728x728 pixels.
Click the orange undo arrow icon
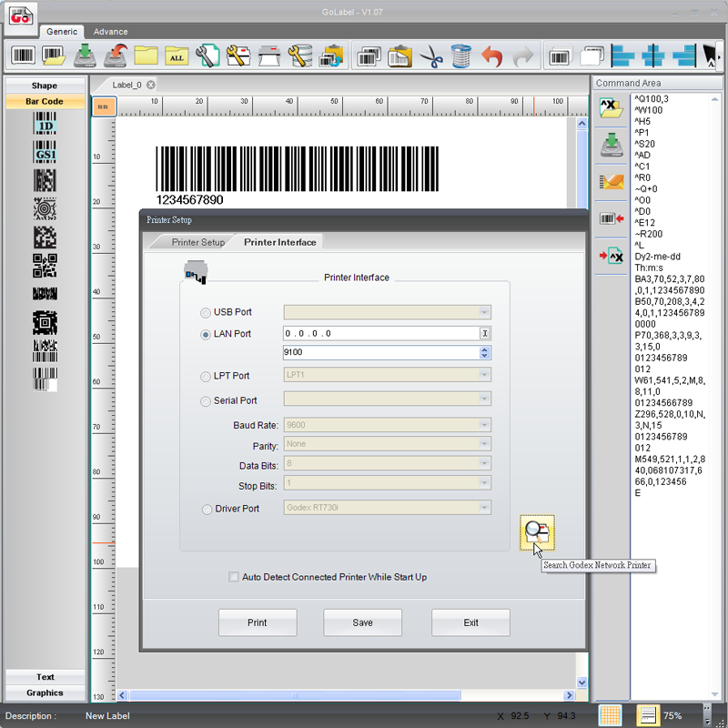pos(491,56)
